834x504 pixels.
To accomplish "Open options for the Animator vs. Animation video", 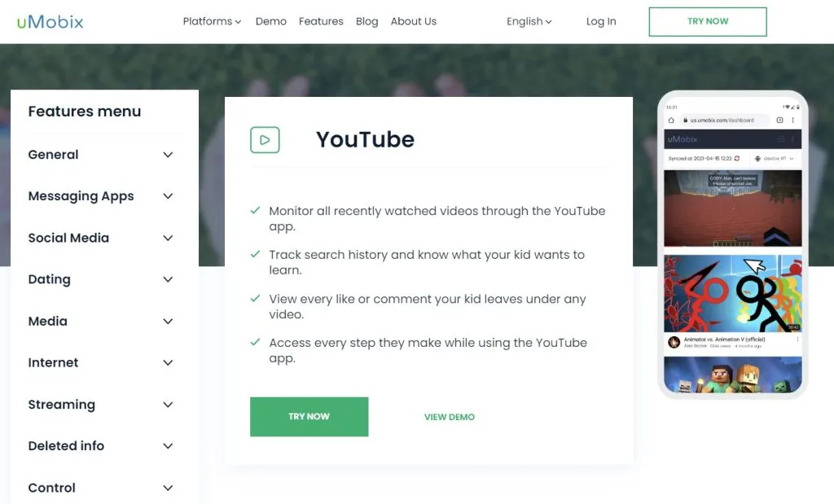I will coord(798,339).
